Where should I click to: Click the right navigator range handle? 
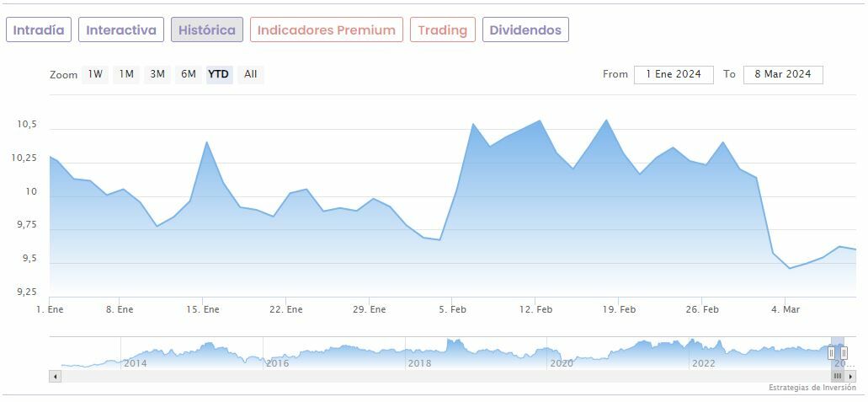coord(844,353)
